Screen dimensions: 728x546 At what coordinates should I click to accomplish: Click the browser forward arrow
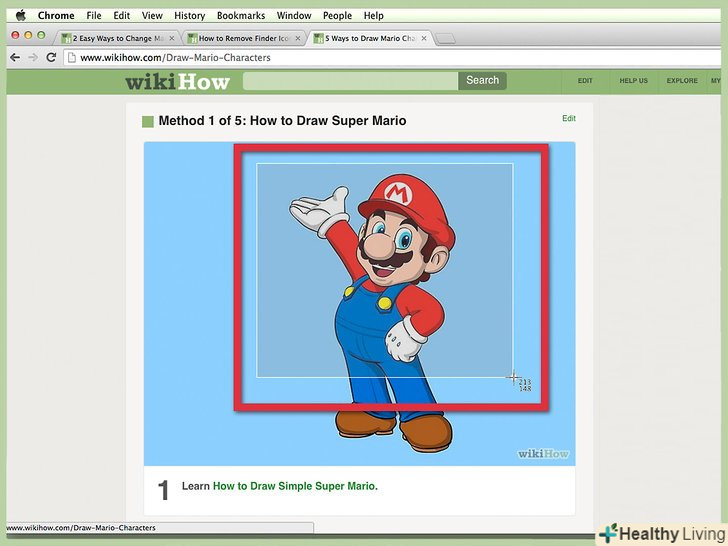click(x=33, y=58)
